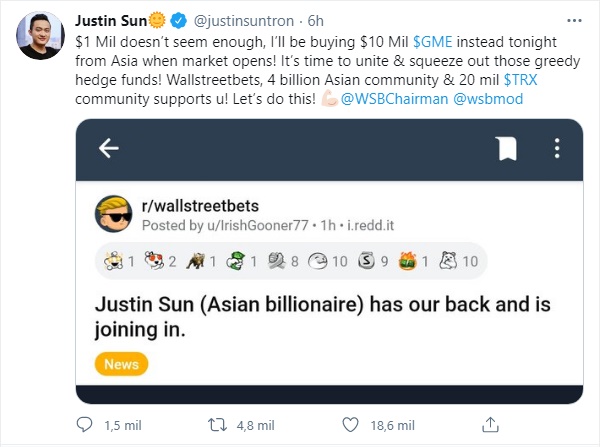Visit the @wsbmod mention
Screen dimensions: 601x447
[x=488, y=99]
